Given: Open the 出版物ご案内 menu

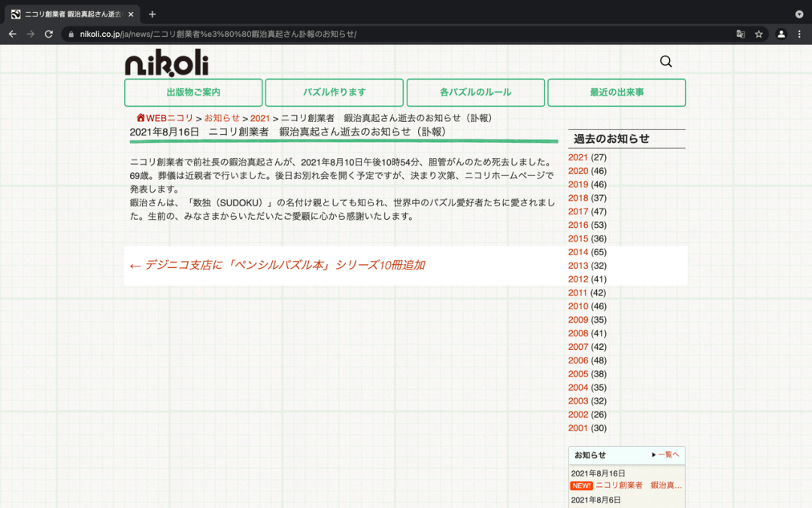Looking at the screenshot, I should pos(193,93).
